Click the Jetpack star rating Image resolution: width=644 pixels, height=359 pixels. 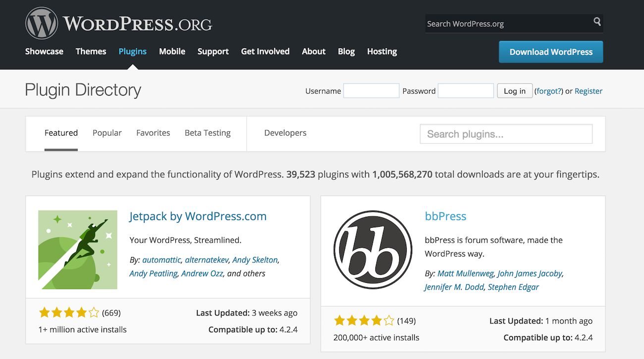[69, 312]
